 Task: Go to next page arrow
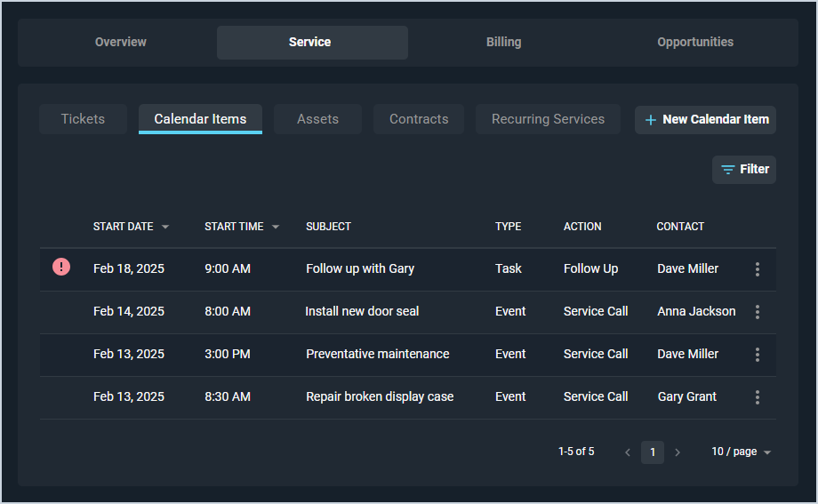678,452
